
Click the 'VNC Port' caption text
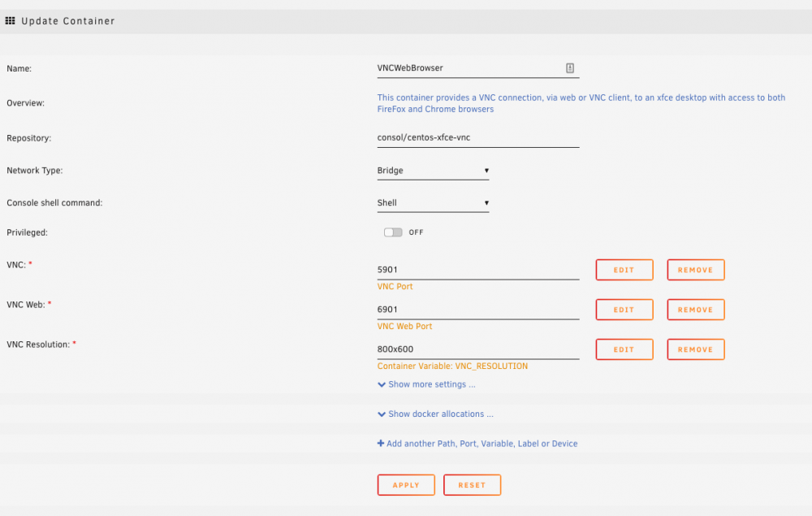(395, 287)
